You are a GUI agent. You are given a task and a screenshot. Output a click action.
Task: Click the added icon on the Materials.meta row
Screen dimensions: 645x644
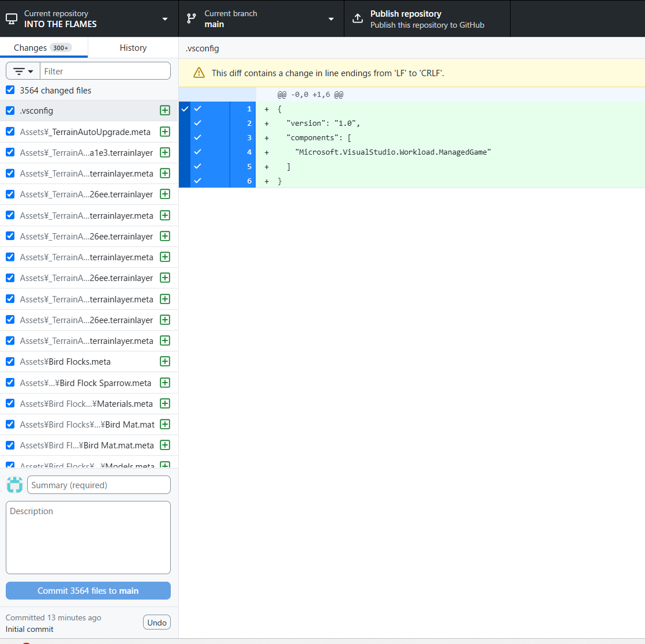click(x=165, y=403)
